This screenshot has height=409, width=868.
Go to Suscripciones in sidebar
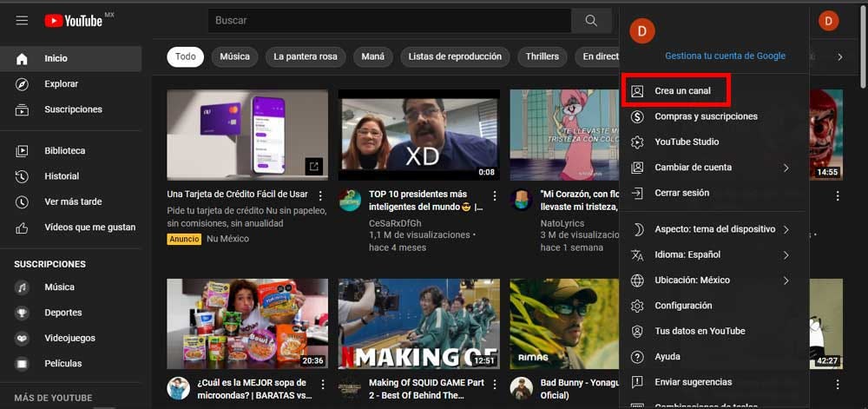coord(73,109)
